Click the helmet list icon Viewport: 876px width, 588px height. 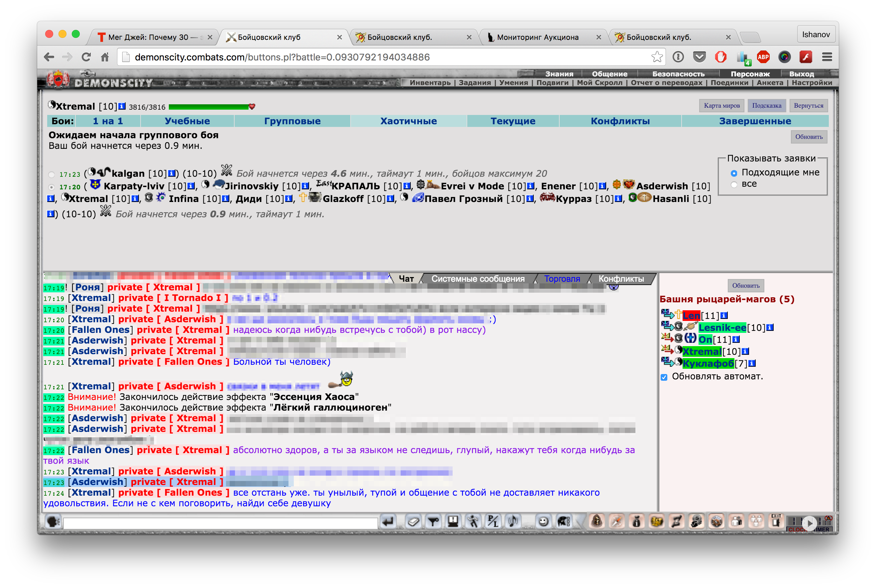564,522
